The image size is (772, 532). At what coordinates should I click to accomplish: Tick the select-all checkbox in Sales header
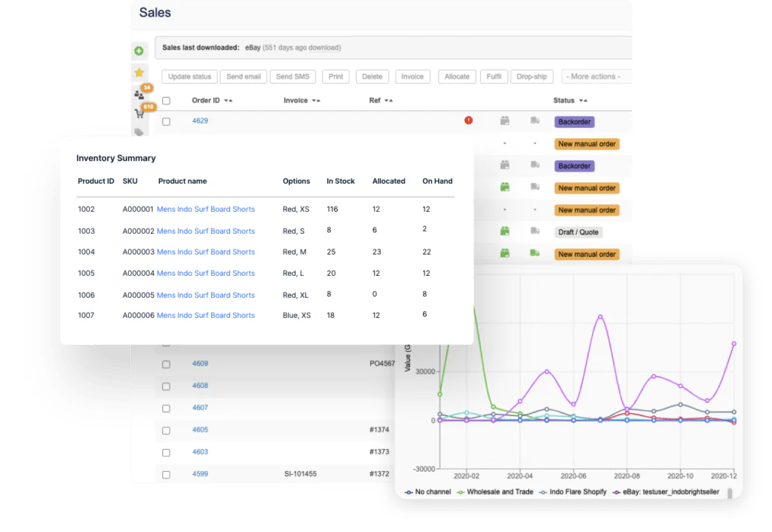pos(167,101)
